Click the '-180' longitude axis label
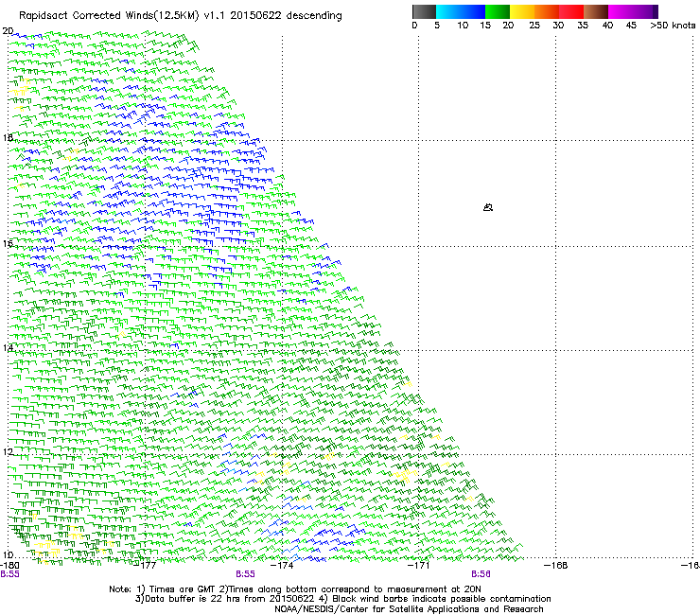 click(9, 566)
